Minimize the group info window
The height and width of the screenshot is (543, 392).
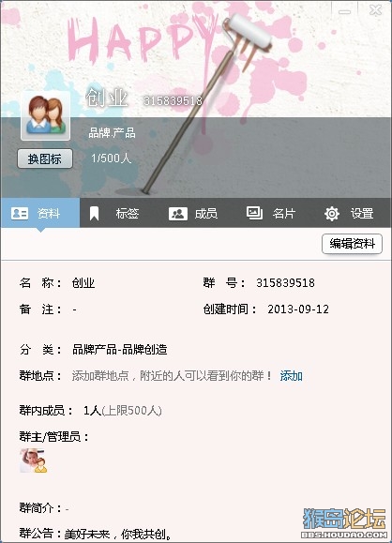(x=344, y=10)
